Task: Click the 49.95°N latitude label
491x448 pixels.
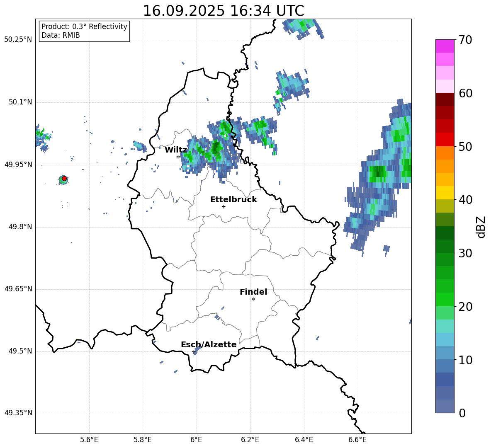Action: coord(18,165)
